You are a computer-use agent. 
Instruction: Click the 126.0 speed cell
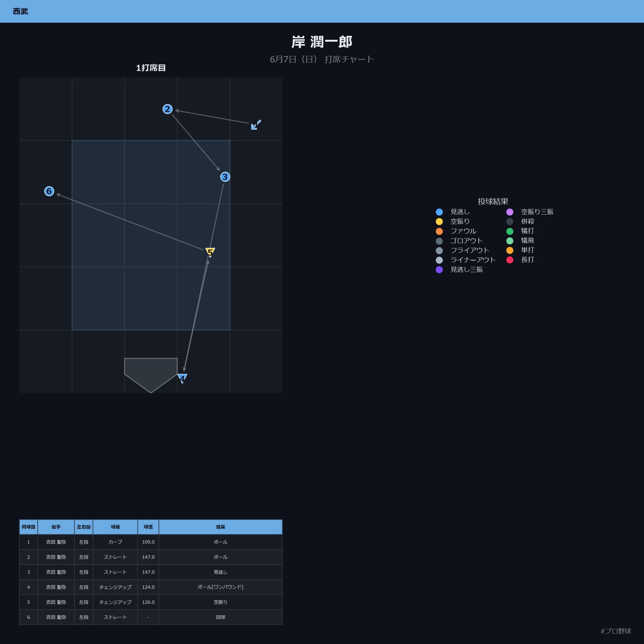click(x=148, y=602)
